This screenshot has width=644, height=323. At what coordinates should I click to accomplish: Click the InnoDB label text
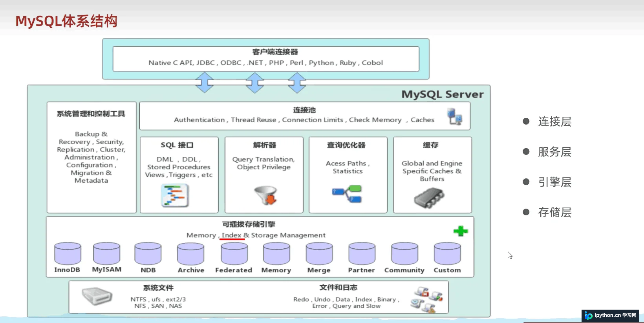click(x=67, y=270)
